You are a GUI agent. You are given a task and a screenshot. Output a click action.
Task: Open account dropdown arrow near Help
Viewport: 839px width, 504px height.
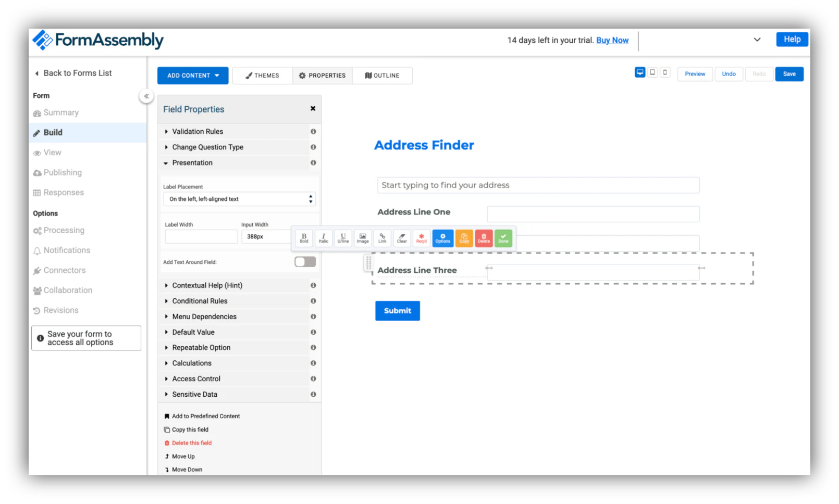(x=757, y=40)
